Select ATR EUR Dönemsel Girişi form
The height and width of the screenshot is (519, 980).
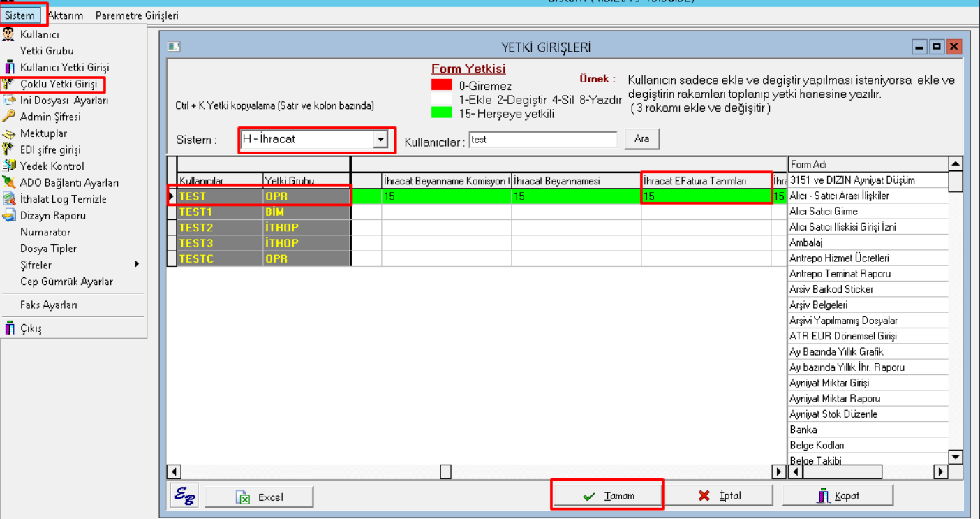click(x=868, y=336)
